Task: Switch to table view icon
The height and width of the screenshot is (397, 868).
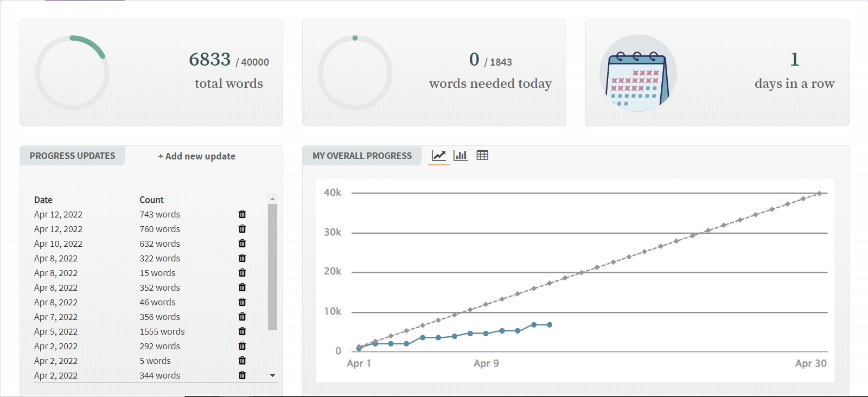Action: [x=482, y=156]
